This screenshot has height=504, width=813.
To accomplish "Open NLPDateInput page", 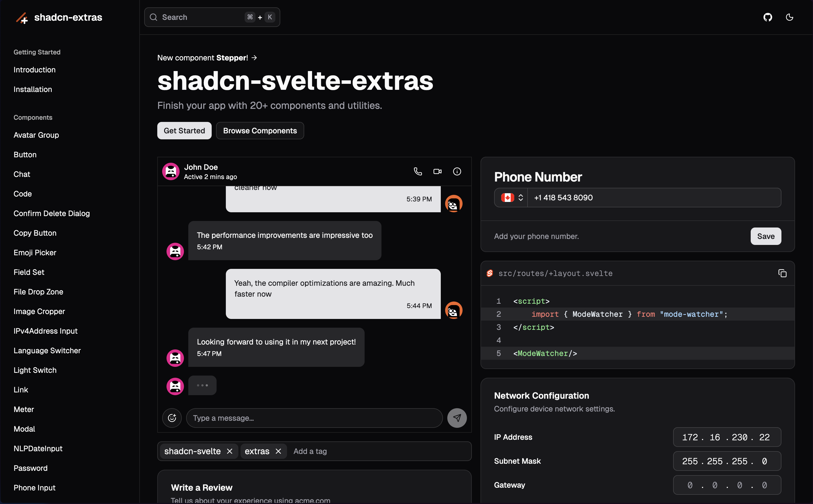I will (x=38, y=449).
